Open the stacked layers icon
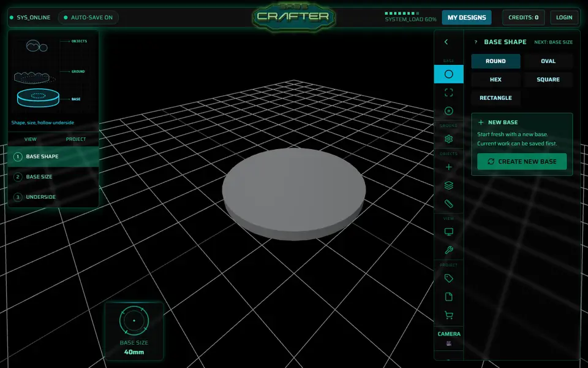 pos(448,185)
